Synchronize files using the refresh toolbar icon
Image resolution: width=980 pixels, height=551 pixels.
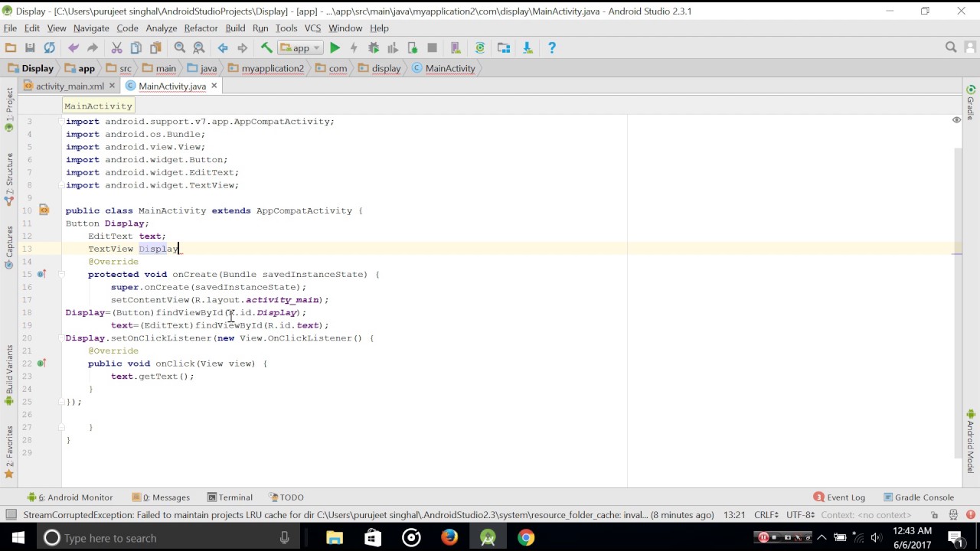pos(49,47)
